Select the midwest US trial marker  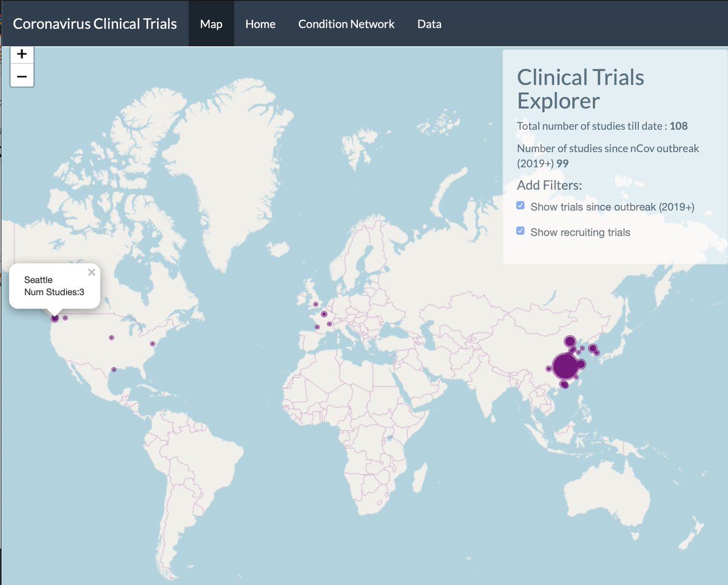click(111, 338)
